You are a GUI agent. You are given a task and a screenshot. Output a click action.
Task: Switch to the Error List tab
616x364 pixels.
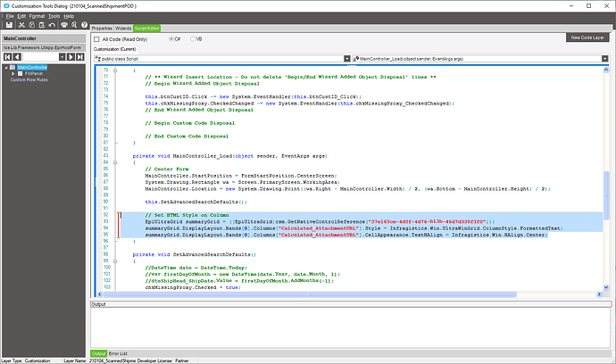(x=118, y=353)
